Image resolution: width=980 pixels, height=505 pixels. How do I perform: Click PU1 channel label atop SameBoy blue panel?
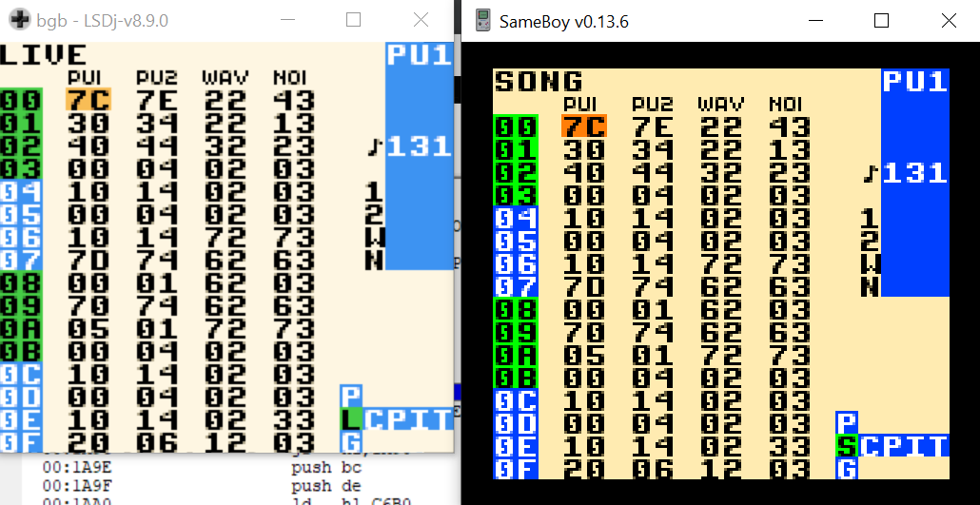[915, 81]
